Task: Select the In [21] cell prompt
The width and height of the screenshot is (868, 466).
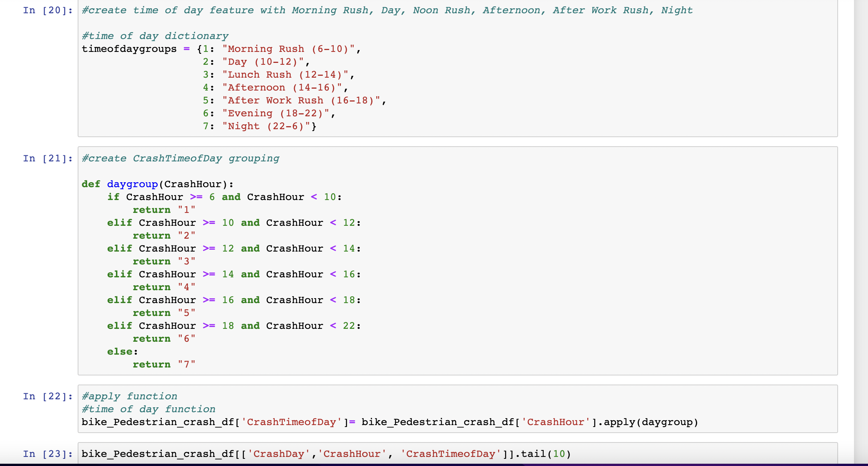Action: (x=48, y=158)
